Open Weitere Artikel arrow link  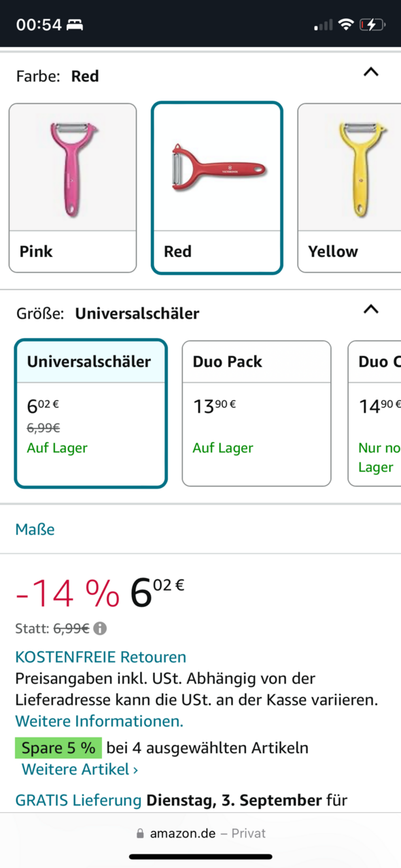click(x=80, y=769)
